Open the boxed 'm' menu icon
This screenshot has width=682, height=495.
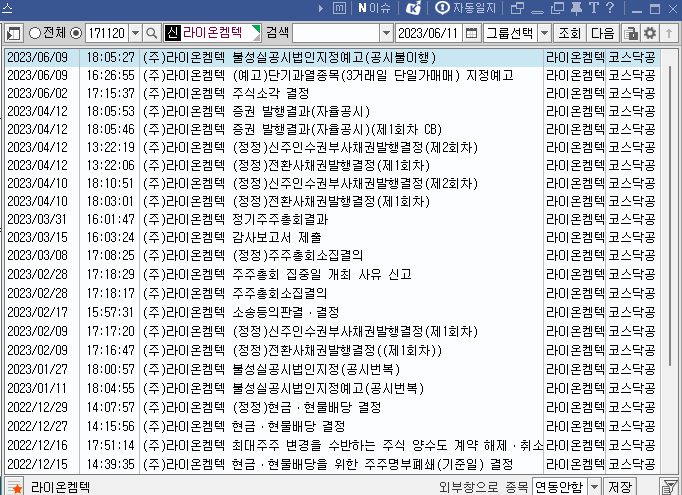[x=339, y=8]
